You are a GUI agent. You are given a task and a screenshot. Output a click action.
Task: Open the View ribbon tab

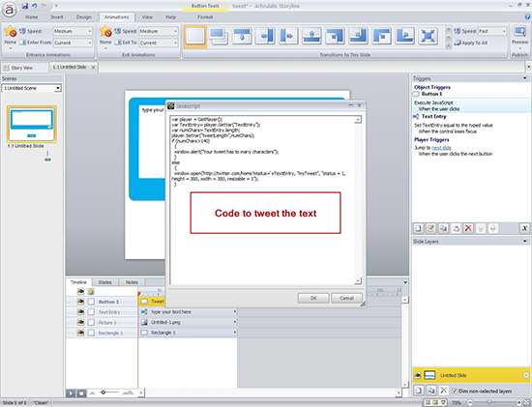[x=147, y=17]
